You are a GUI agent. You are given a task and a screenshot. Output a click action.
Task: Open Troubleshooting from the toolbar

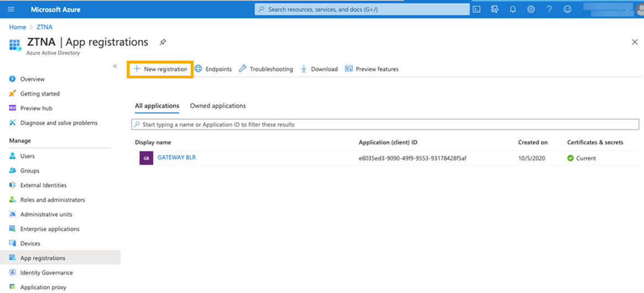coord(266,69)
